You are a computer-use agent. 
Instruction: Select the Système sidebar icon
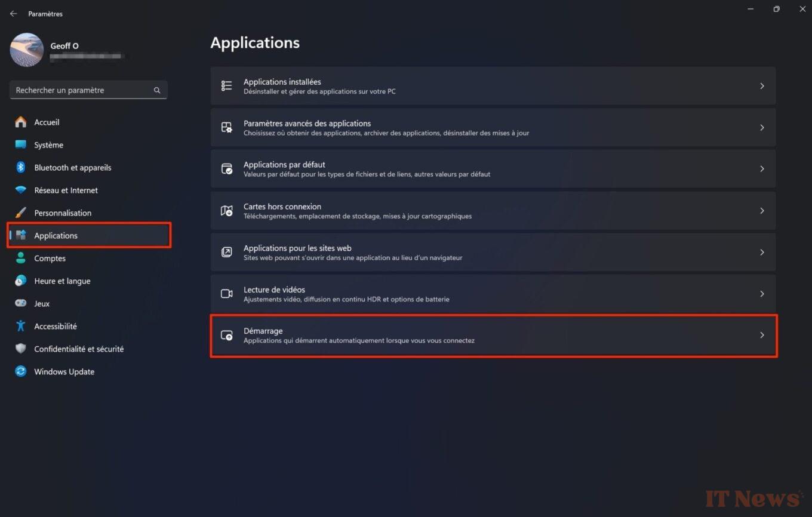point(21,145)
